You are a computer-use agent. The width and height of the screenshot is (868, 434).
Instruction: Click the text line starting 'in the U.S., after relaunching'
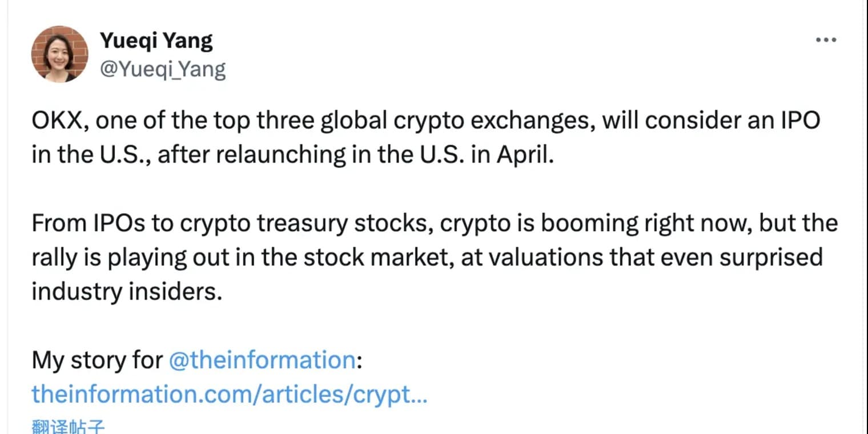coord(293,155)
